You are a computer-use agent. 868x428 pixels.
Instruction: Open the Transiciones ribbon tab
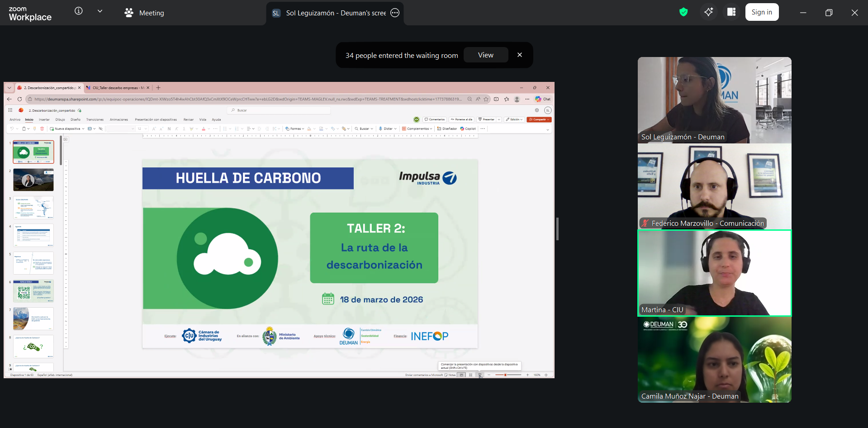(95, 120)
